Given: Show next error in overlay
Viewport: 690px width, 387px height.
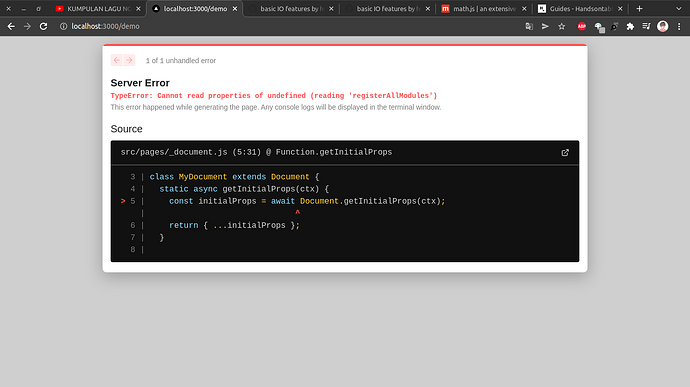Looking at the screenshot, I should click(129, 60).
